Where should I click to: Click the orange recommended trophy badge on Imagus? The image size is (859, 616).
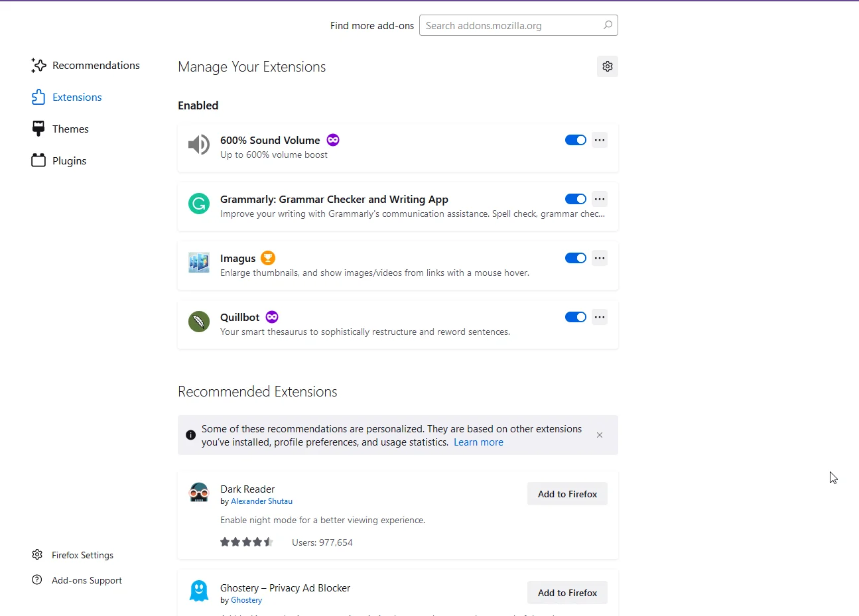pos(268,258)
